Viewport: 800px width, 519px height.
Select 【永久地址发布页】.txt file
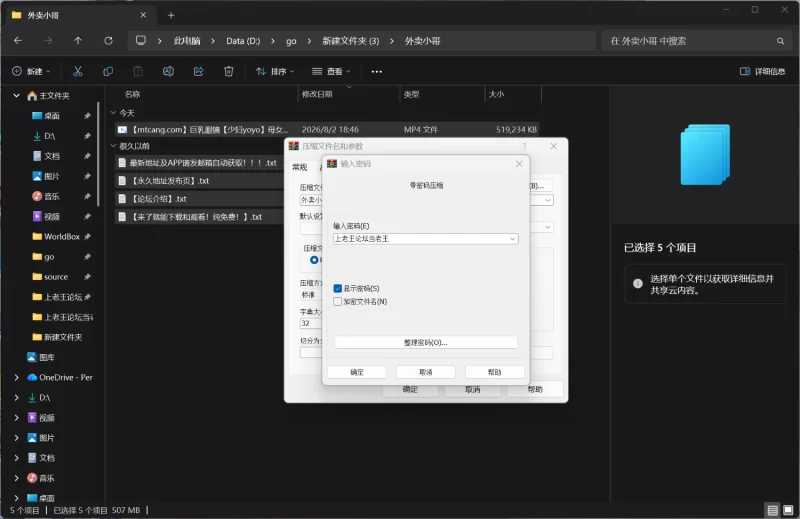coord(199,181)
